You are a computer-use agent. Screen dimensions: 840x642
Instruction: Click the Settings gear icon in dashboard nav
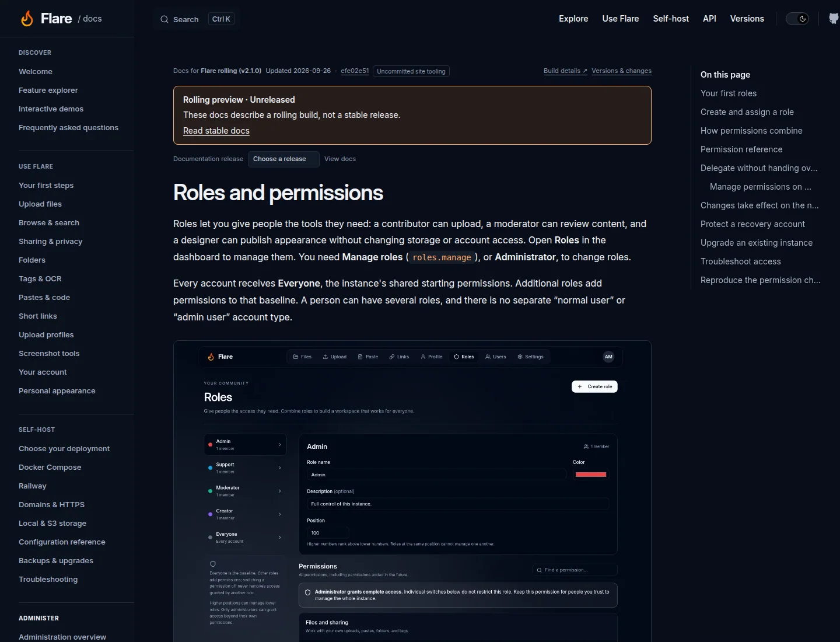tap(520, 357)
